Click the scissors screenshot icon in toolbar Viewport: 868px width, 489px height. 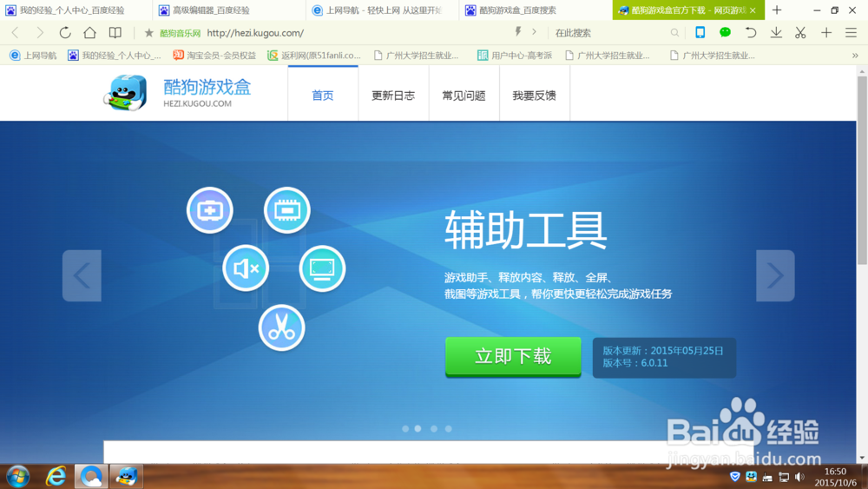[800, 33]
